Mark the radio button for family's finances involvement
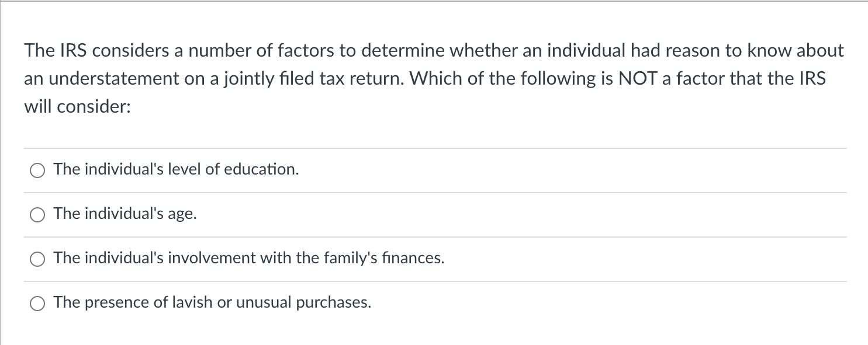The height and width of the screenshot is (345, 868). [x=37, y=259]
